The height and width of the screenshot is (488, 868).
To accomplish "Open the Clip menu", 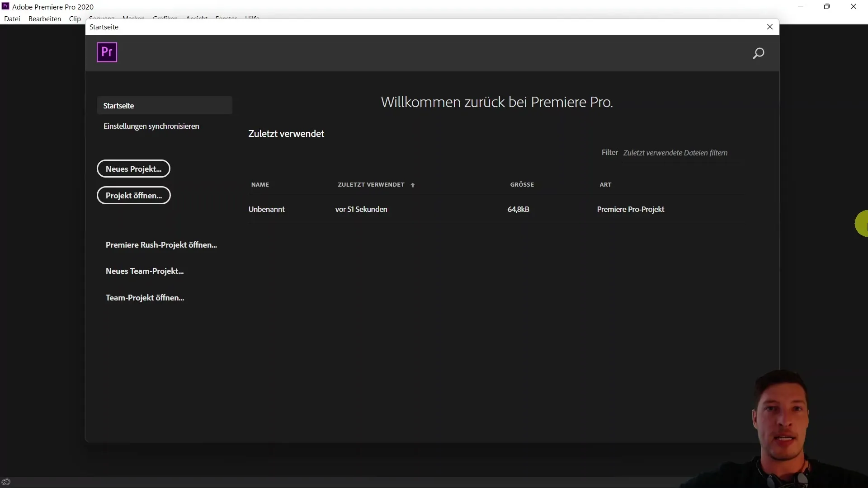I will [75, 19].
